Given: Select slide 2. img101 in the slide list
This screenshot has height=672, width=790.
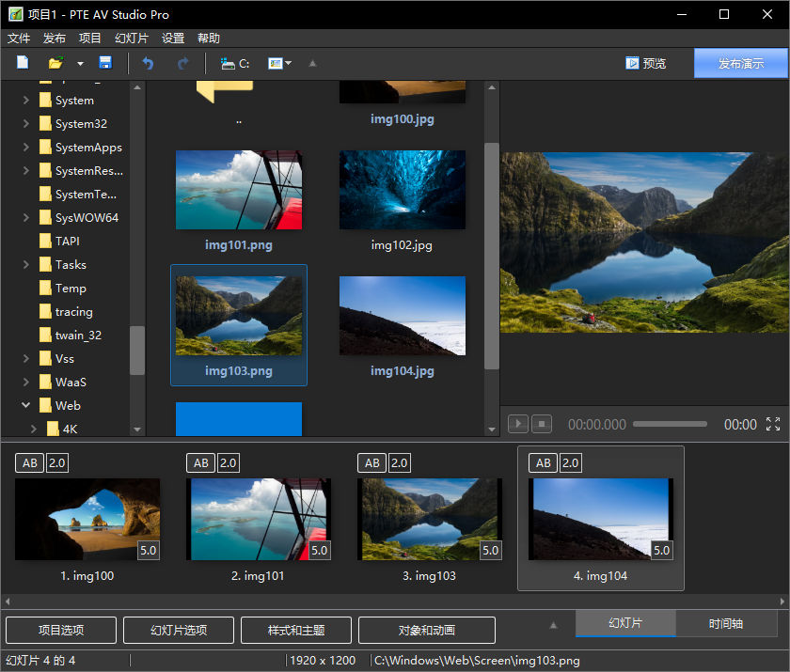Looking at the screenshot, I should pyautogui.click(x=259, y=519).
